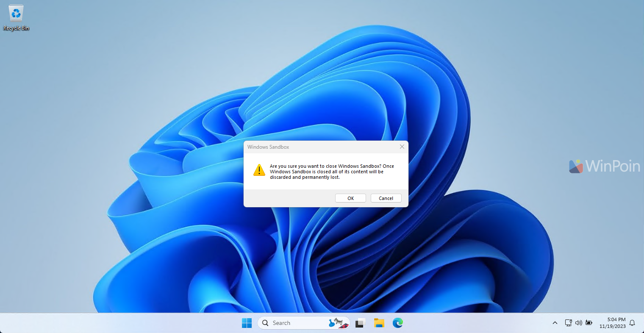Screen dimensions: 644x333
Task: Open Task View from the taskbar
Action: click(361, 323)
